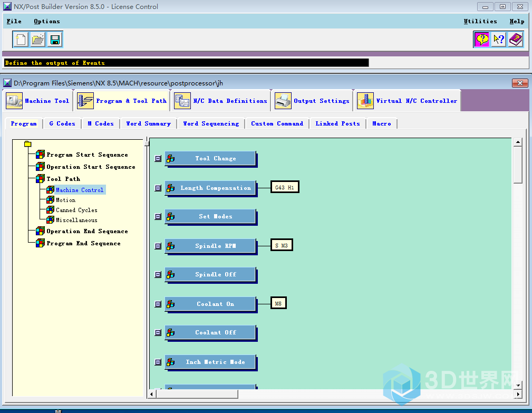Open the Inch Metric Mode event button
The image size is (532, 413).
[211, 362]
